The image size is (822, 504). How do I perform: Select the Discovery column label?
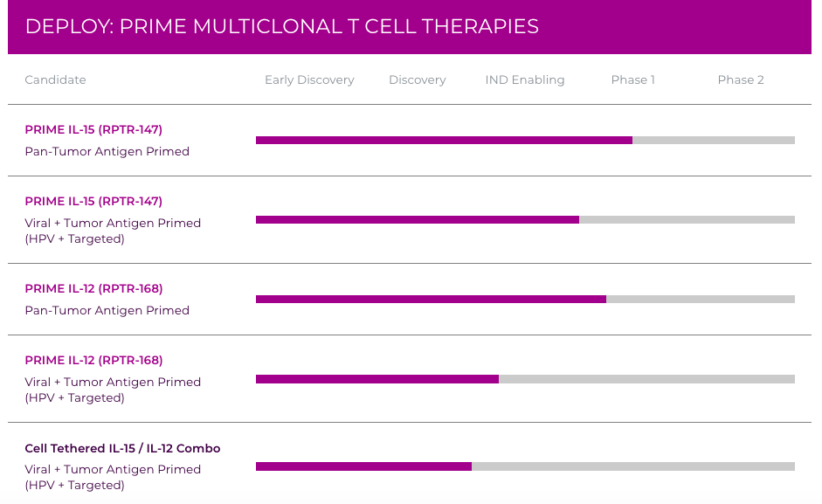coord(417,79)
